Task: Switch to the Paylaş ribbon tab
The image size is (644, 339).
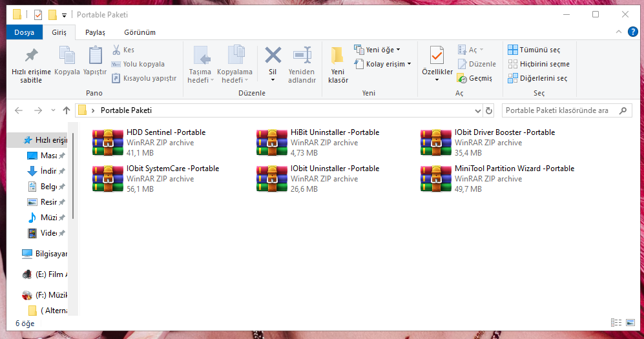Action: pyautogui.click(x=95, y=32)
